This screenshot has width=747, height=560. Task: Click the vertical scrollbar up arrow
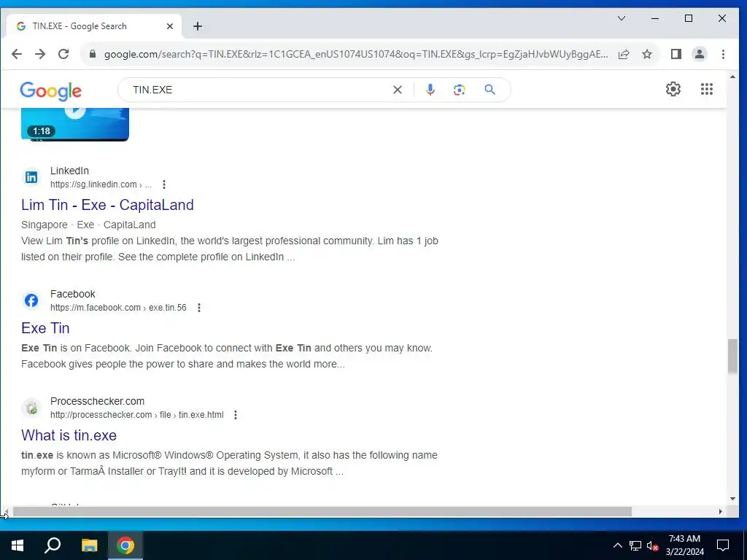tap(732, 77)
